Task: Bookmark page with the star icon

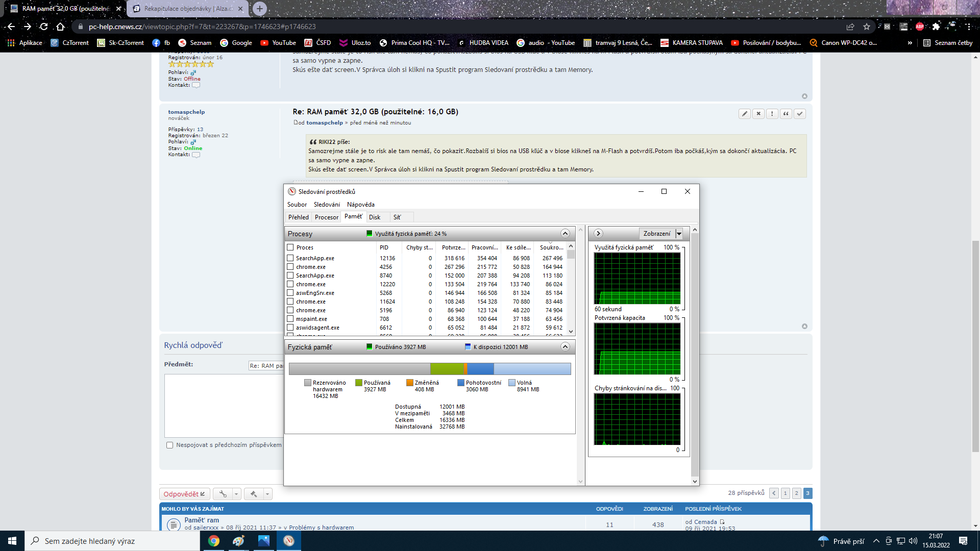Action: [x=867, y=27]
